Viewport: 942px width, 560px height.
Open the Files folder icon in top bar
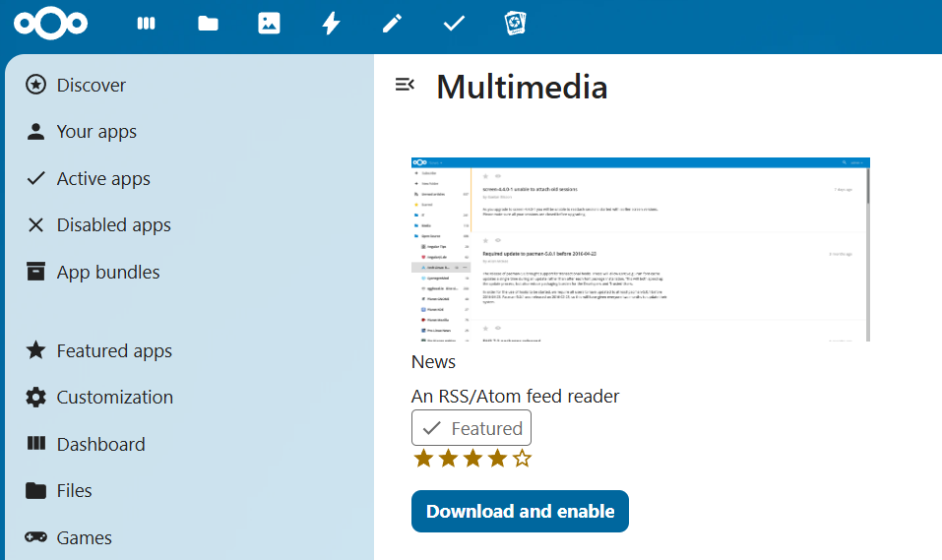pyautogui.click(x=208, y=24)
